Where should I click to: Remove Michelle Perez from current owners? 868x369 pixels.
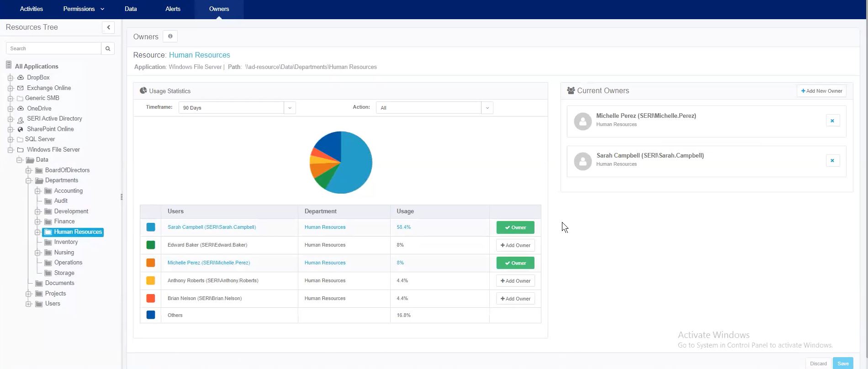[832, 121]
